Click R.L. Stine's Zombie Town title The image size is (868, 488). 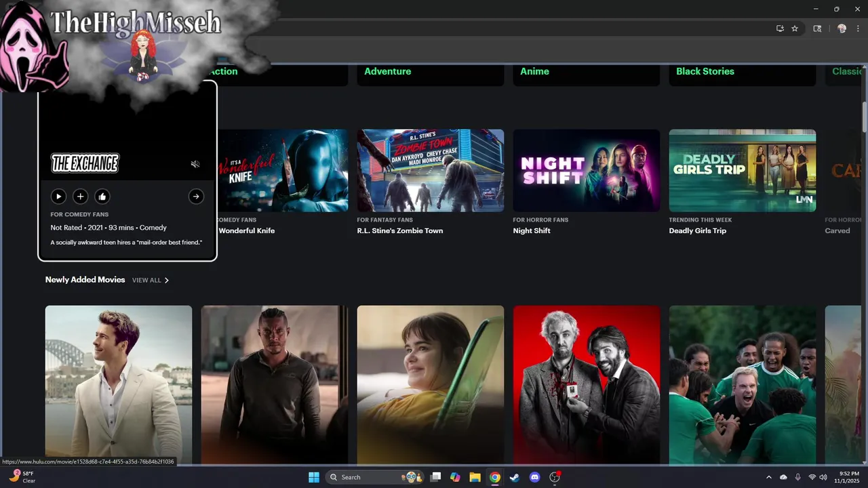point(400,230)
